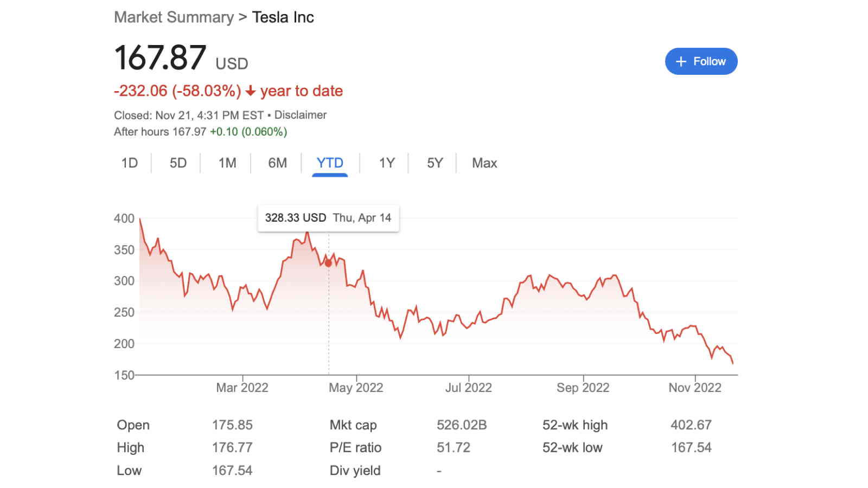Show the 6M chart range
Viewport: 868px width, 488px height.
click(277, 163)
